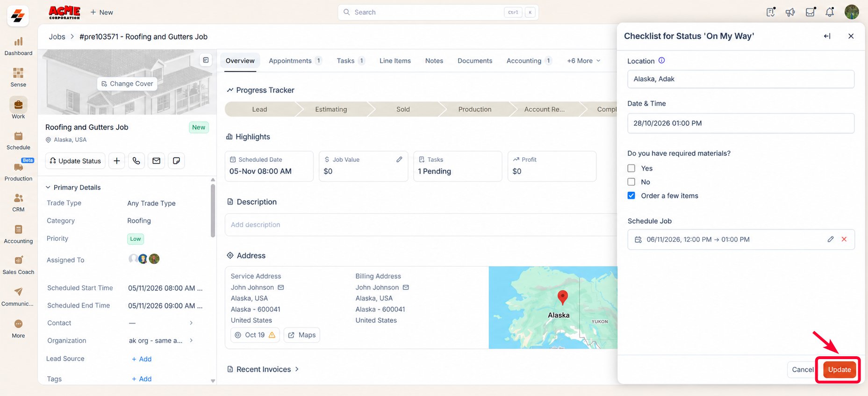Screen dimensions: 868x396
Task: Select the Production stage in Progress Tracker
Action: (475, 109)
